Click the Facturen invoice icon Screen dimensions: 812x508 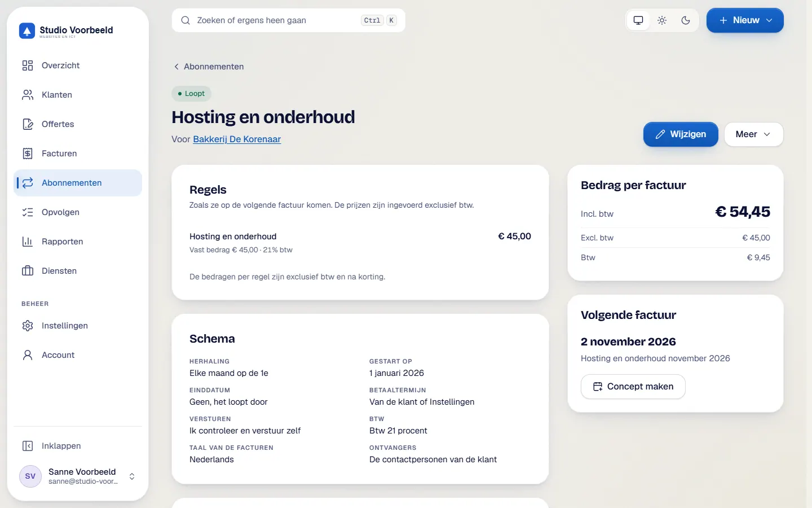(x=28, y=154)
